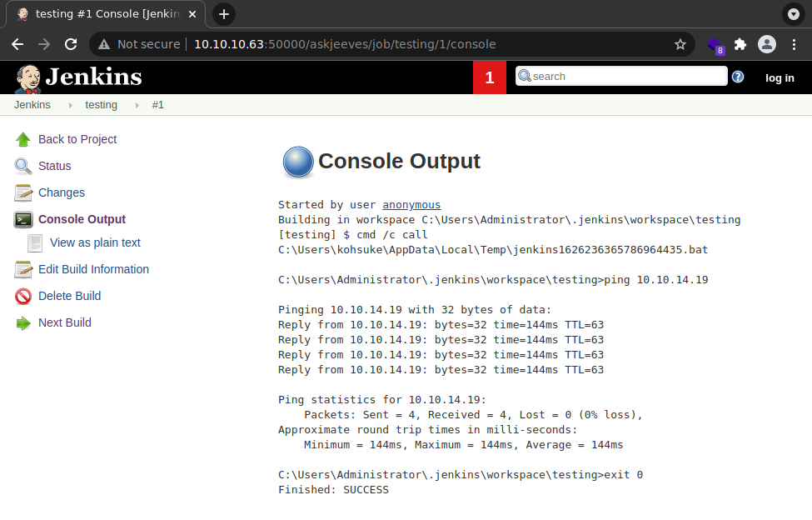Open search help question mark icon
Image resolution: width=812 pixels, height=520 pixels.
pyautogui.click(x=738, y=77)
